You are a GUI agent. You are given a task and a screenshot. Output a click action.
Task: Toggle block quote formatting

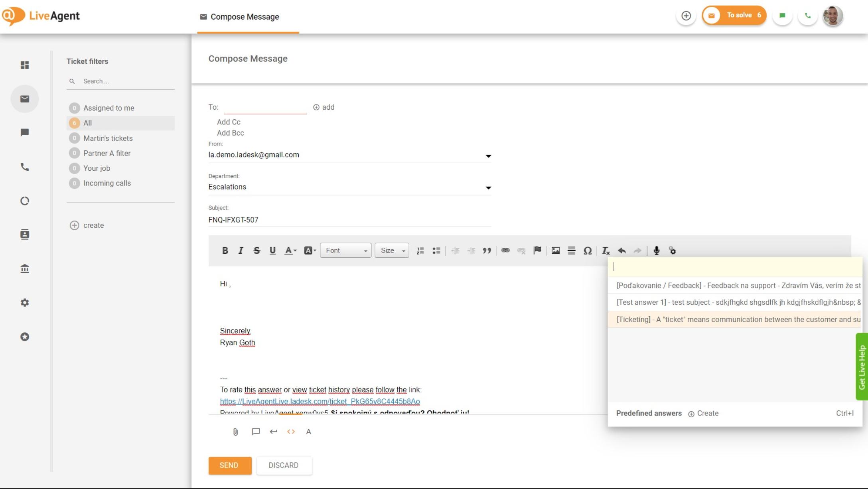(486, 250)
